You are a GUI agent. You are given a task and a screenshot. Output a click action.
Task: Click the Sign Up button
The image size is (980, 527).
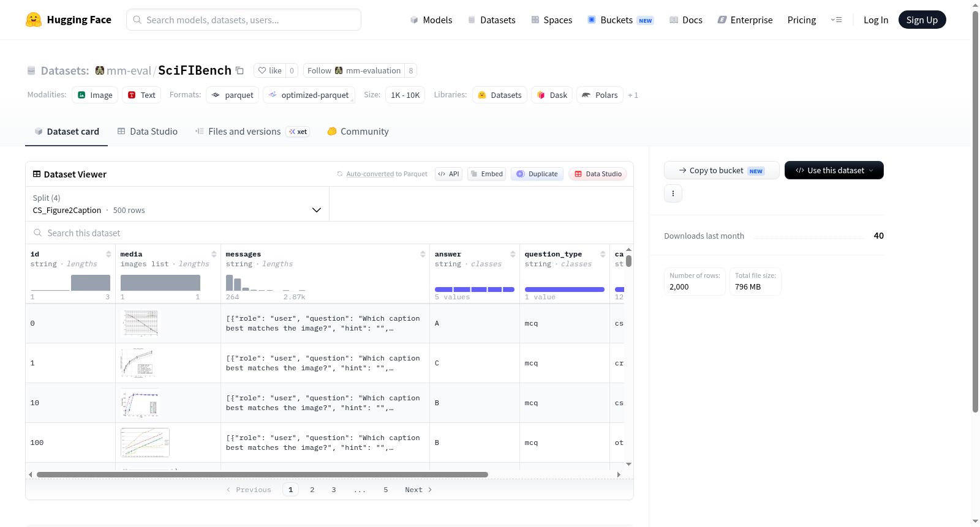(922, 20)
